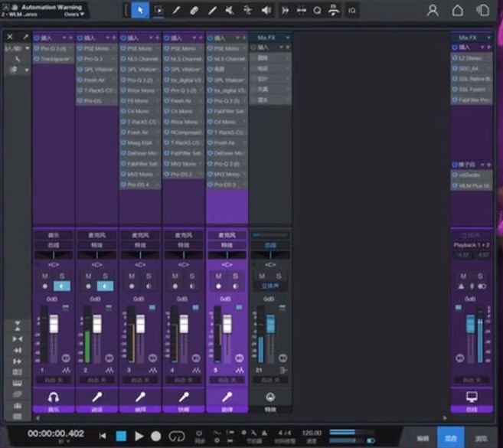Solo channel 3 with S button
Image resolution: width=503 pixels, height=448 pixels.
149,276
